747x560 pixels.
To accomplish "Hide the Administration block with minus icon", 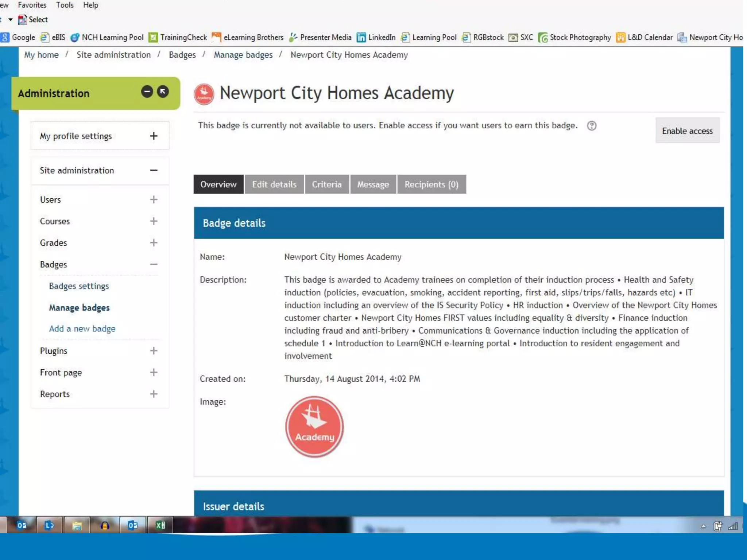I will 147,92.
